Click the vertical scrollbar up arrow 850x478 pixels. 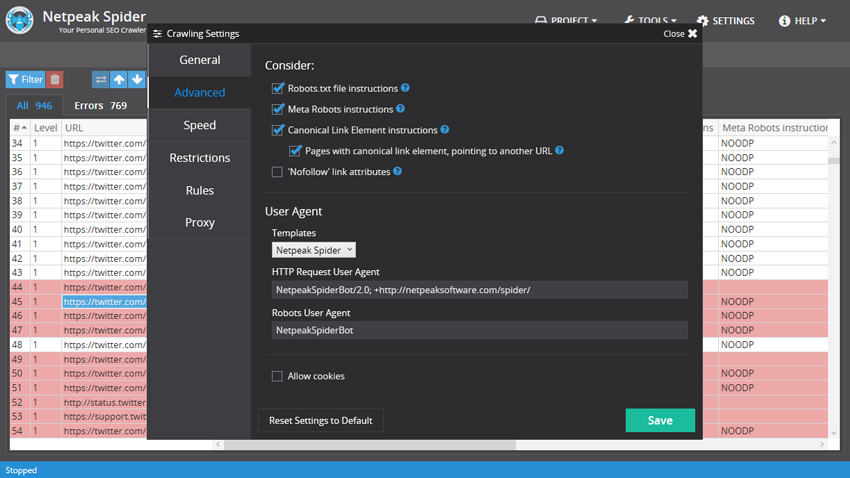834,143
